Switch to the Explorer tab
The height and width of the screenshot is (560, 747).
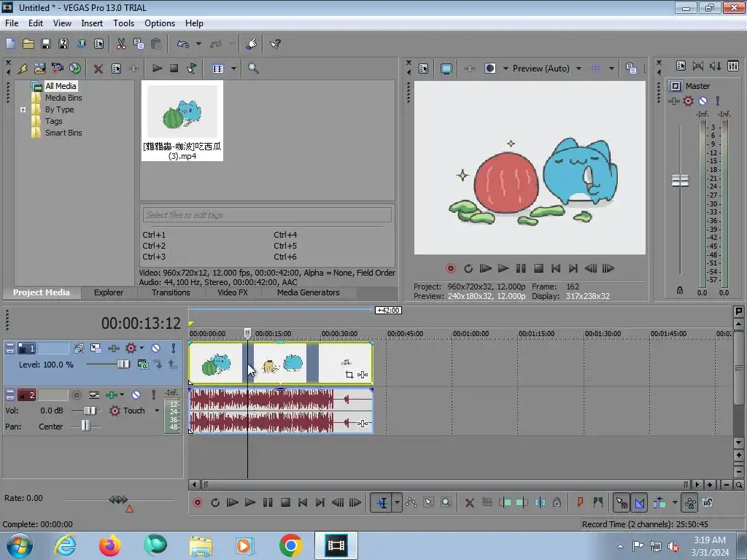109,293
